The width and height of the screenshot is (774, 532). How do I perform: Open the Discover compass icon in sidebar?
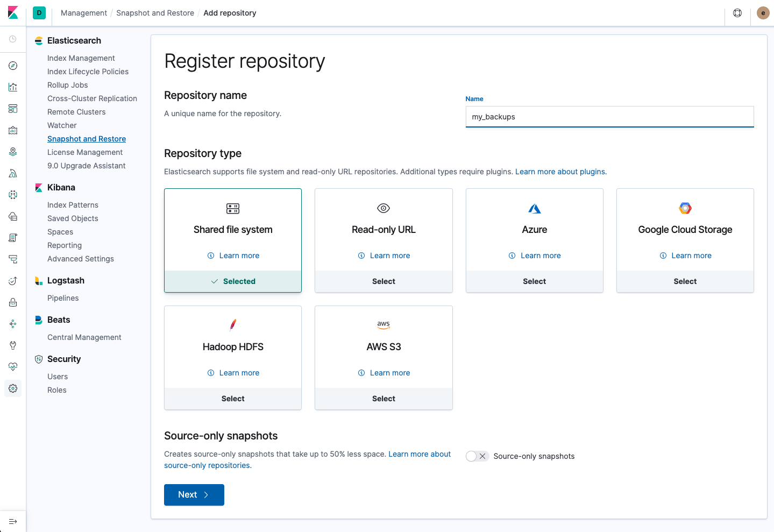[13, 65]
